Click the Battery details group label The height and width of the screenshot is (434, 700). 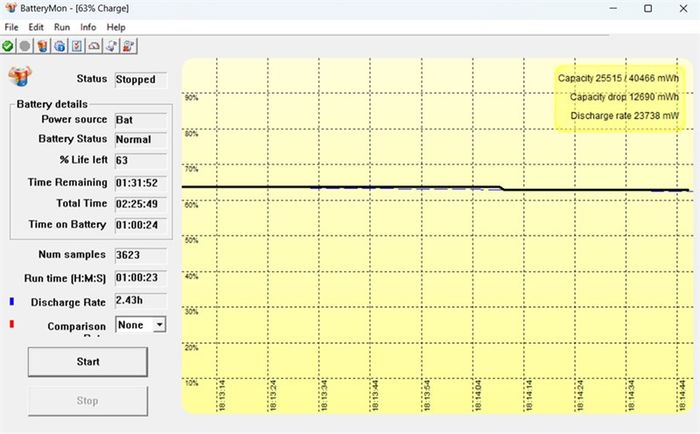(x=52, y=104)
